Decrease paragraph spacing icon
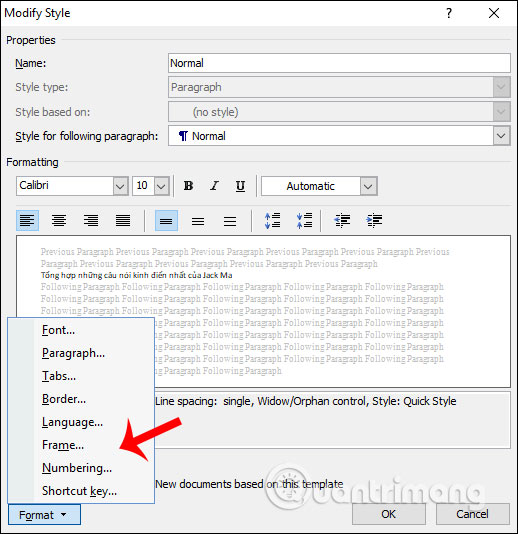Screen dimensions: 518x534 point(304,221)
